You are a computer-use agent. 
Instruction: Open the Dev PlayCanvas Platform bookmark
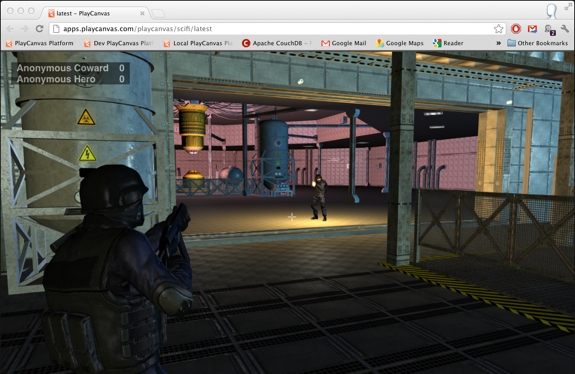pyautogui.click(x=118, y=43)
